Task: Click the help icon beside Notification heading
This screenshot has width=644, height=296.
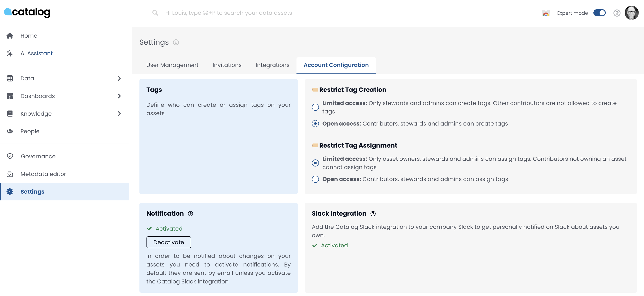Action: click(190, 214)
